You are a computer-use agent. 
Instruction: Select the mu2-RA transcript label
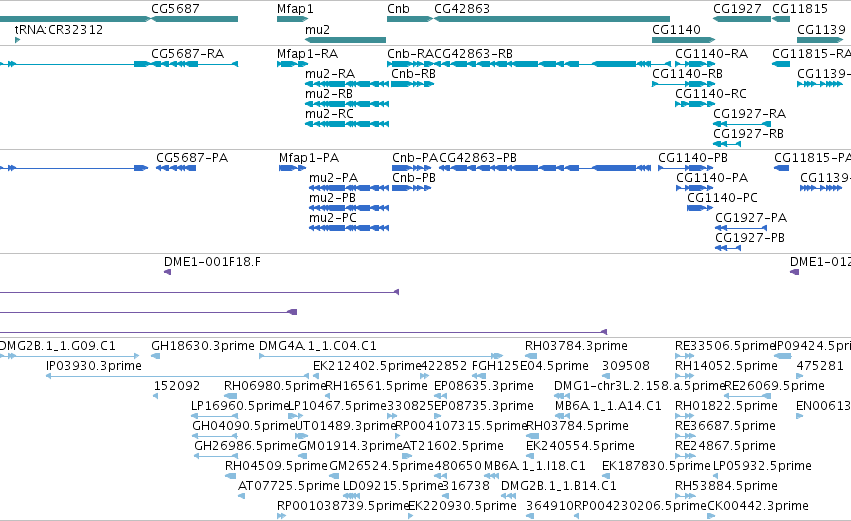(x=330, y=74)
